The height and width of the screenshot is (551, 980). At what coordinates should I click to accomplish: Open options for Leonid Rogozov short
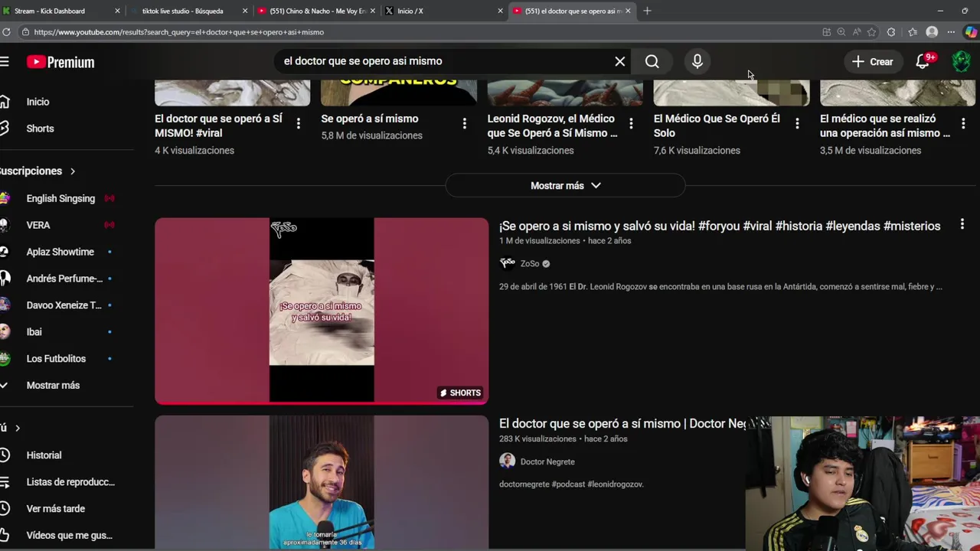(x=631, y=123)
